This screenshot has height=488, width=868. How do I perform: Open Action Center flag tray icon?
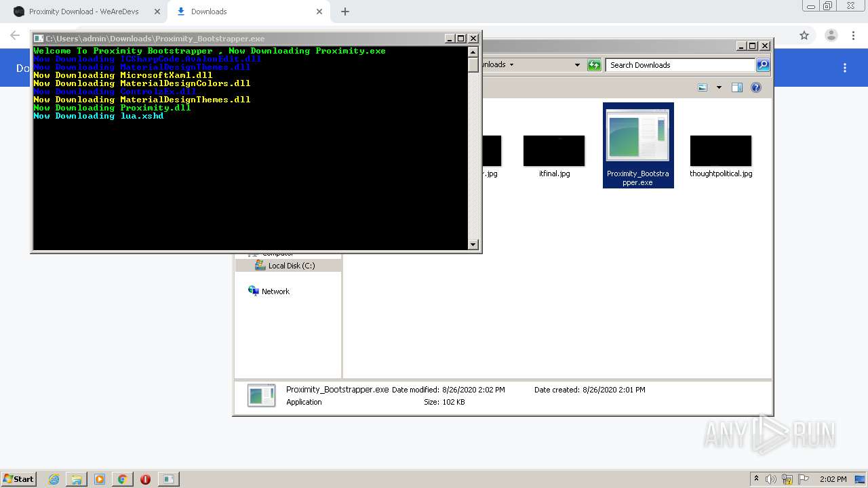pos(804,479)
